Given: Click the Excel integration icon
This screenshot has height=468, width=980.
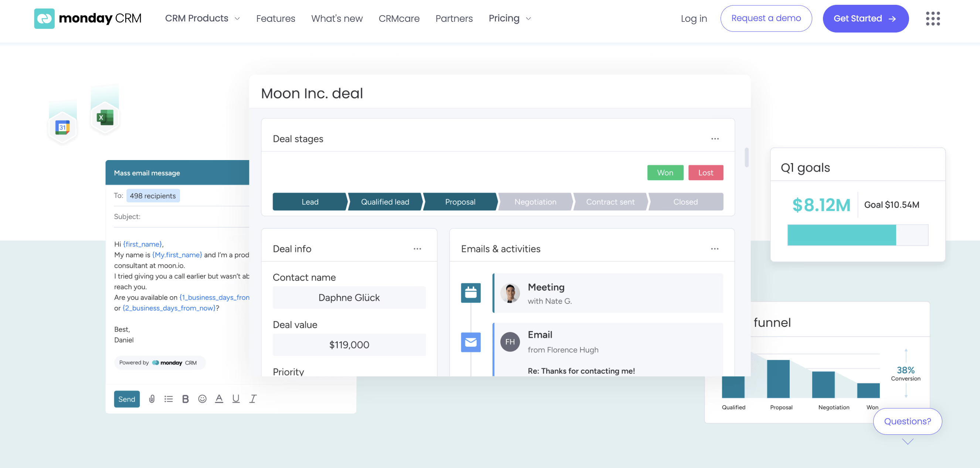Looking at the screenshot, I should [105, 117].
